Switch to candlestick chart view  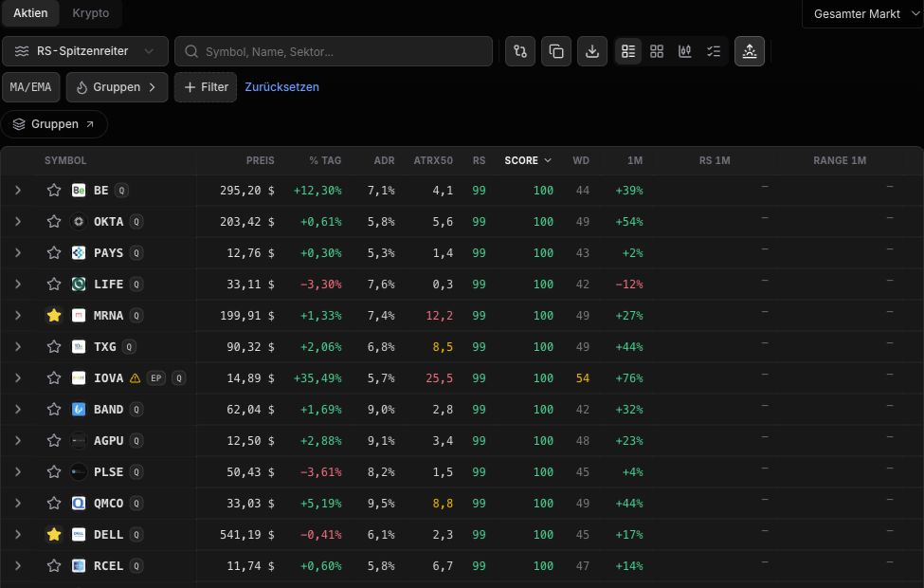tap(685, 51)
